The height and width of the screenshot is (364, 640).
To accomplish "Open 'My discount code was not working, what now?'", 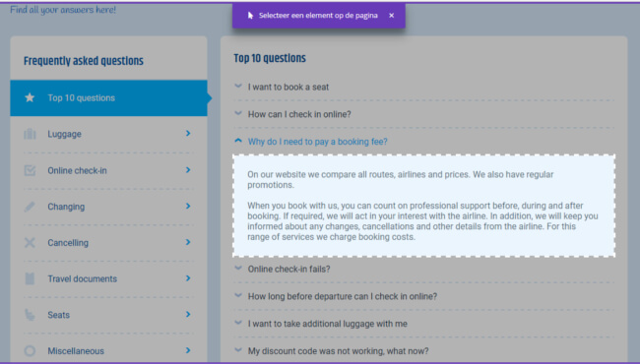I will [339, 351].
